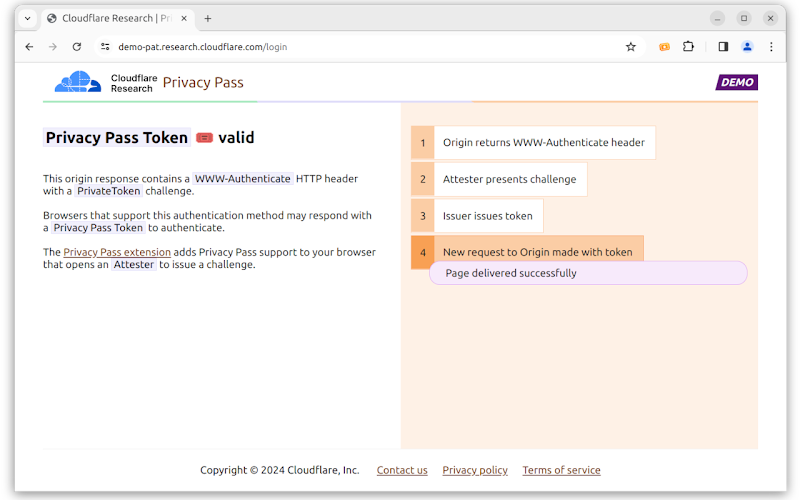Select step 4 New request to Origin
The width and height of the screenshot is (800, 500).
pyautogui.click(x=527, y=252)
